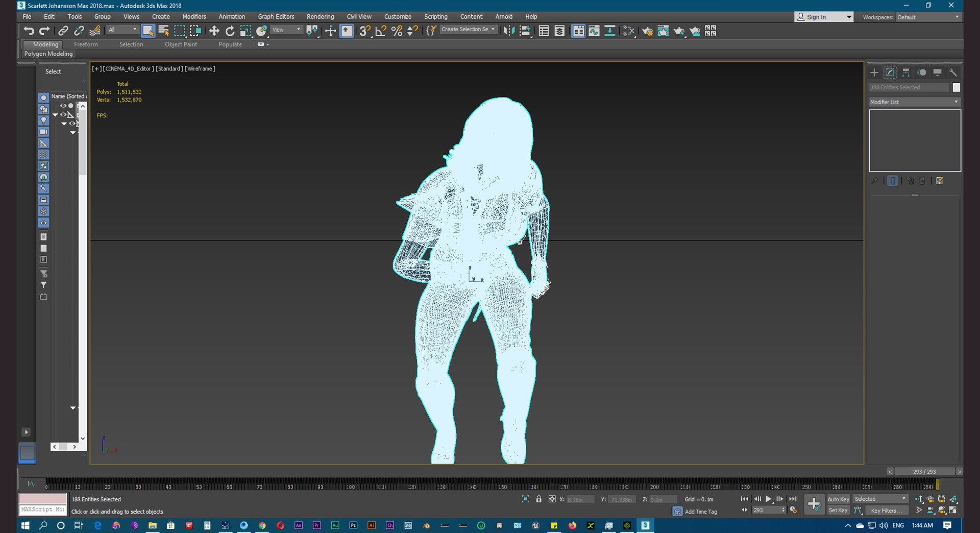
Task: Open the Scene Explorer toggle
Action: click(x=544, y=31)
